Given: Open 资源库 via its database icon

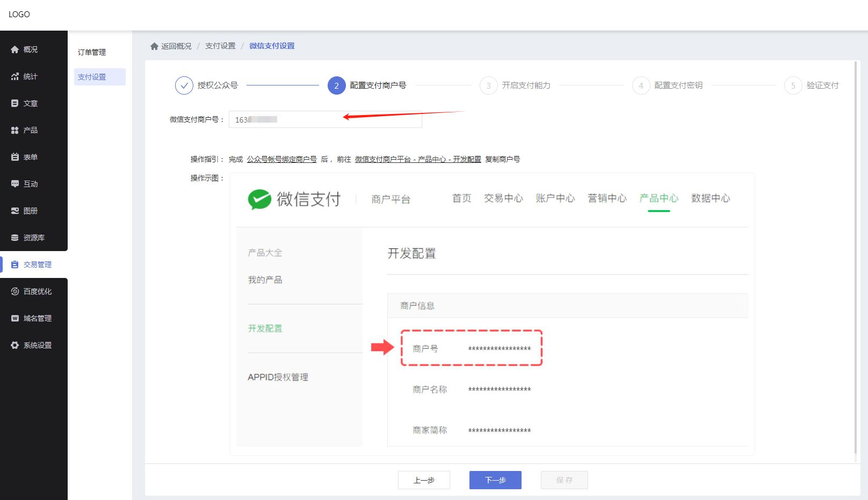Looking at the screenshot, I should (15, 238).
